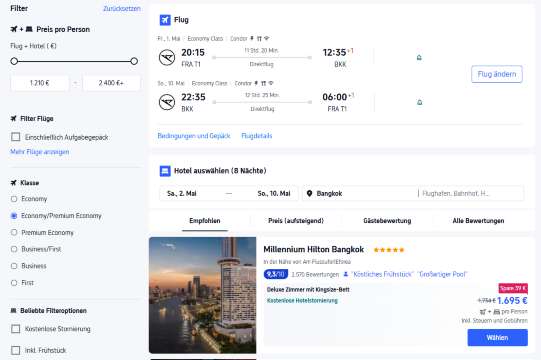Open the check-in date Sa., 2. Mai

(182, 194)
